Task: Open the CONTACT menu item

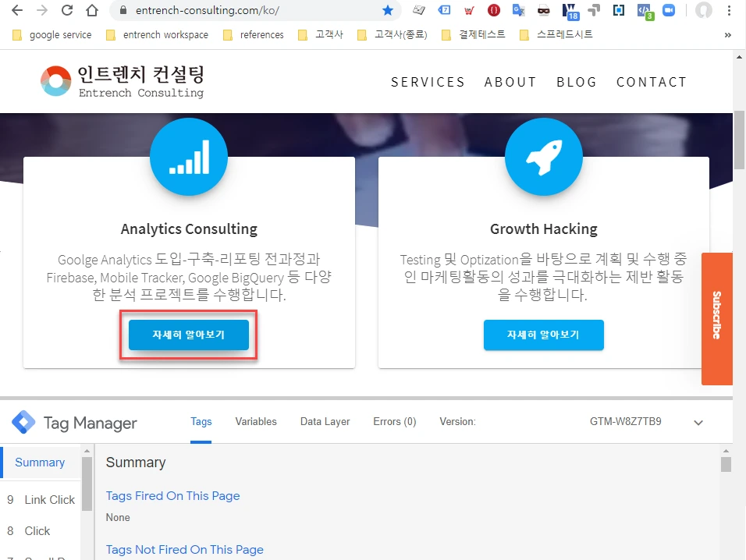Action: [x=652, y=82]
